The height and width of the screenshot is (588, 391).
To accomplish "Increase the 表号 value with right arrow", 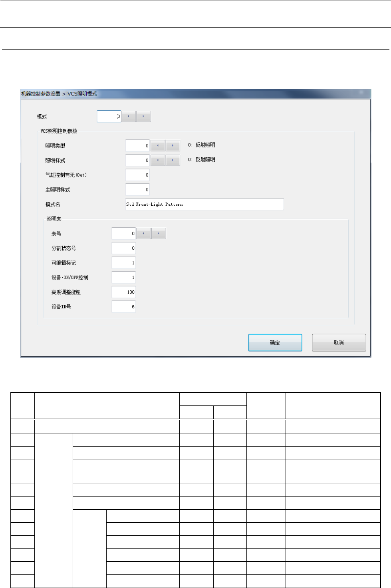I will point(159,233).
